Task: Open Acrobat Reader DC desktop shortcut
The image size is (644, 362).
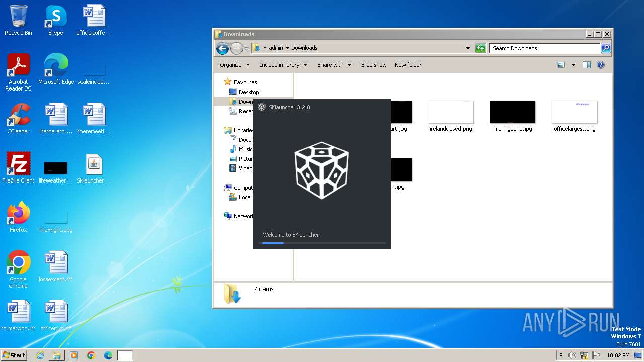Action: [x=18, y=72]
